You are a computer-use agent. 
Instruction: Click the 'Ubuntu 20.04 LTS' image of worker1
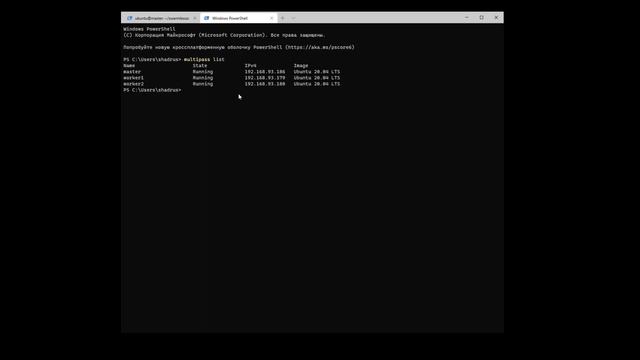pyautogui.click(x=317, y=78)
